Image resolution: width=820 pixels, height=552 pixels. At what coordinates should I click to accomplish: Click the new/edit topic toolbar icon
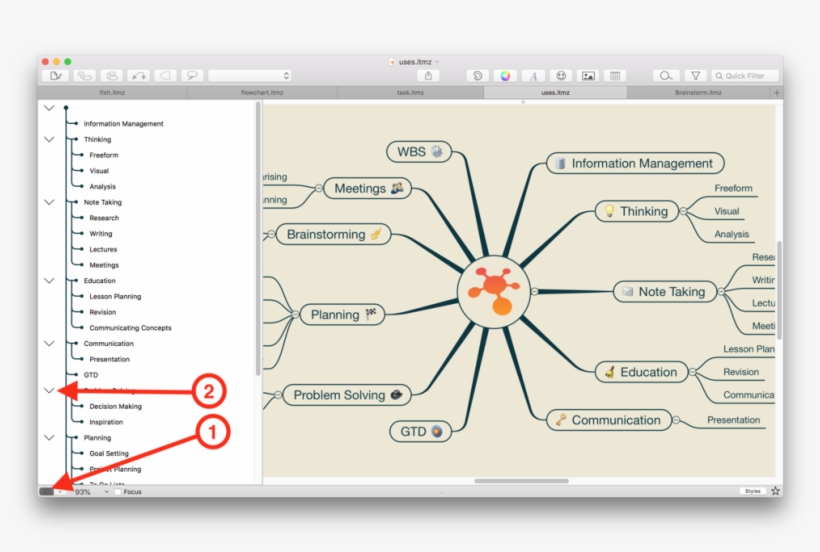click(55, 76)
